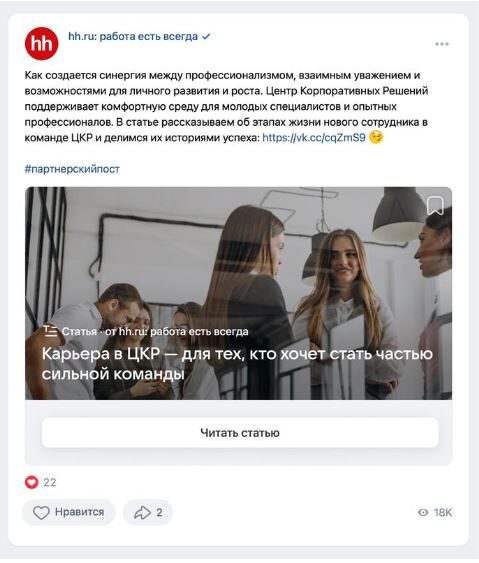Click the heart outline icon in Нравится
The width and height of the screenshot is (479, 563).
point(41,512)
